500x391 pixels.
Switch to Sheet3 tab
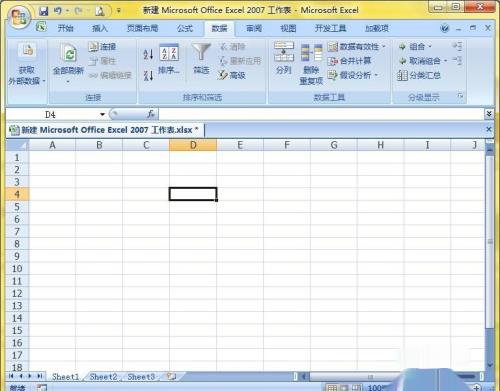coord(141,377)
